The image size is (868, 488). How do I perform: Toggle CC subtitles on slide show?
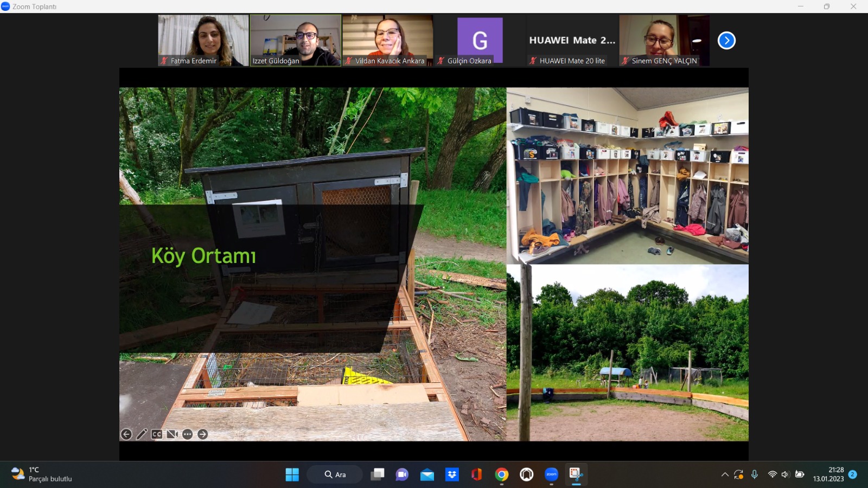157,434
